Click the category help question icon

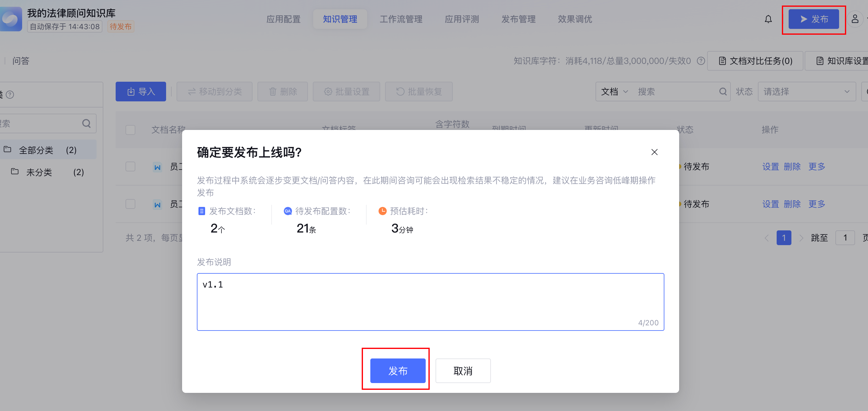coord(10,95)
